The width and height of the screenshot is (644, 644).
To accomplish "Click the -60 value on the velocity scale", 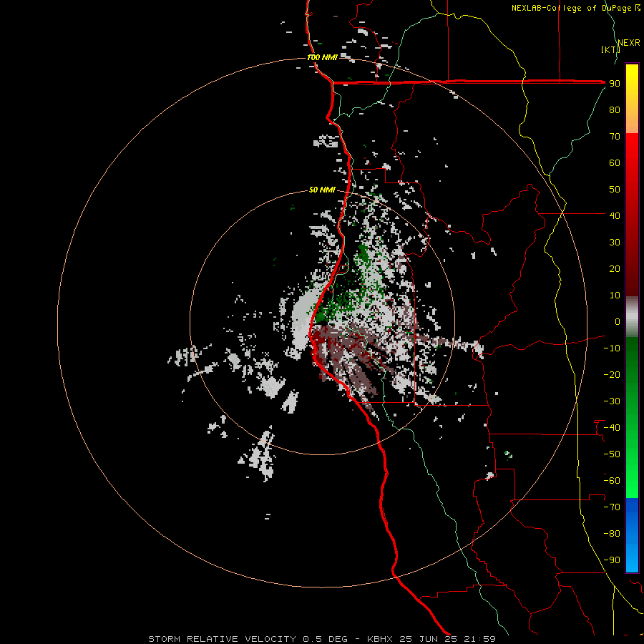I will coord(612,481).
